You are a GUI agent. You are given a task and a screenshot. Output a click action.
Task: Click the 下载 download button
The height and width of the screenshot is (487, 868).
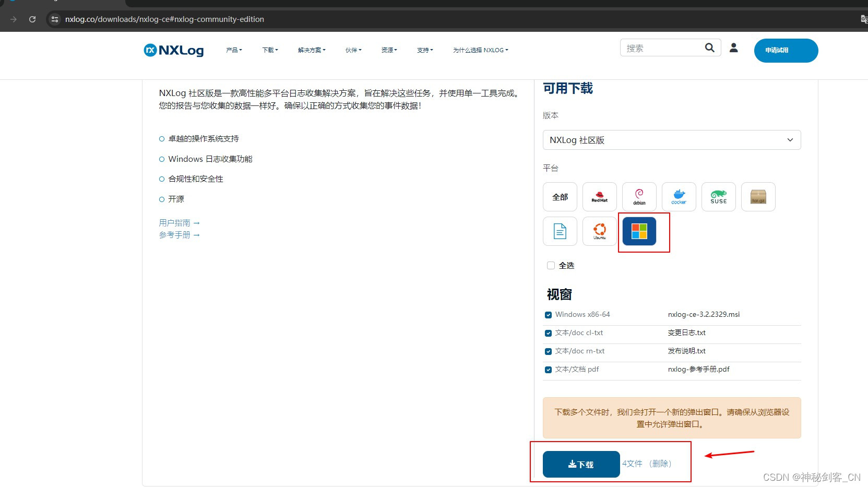coord(581,464)
